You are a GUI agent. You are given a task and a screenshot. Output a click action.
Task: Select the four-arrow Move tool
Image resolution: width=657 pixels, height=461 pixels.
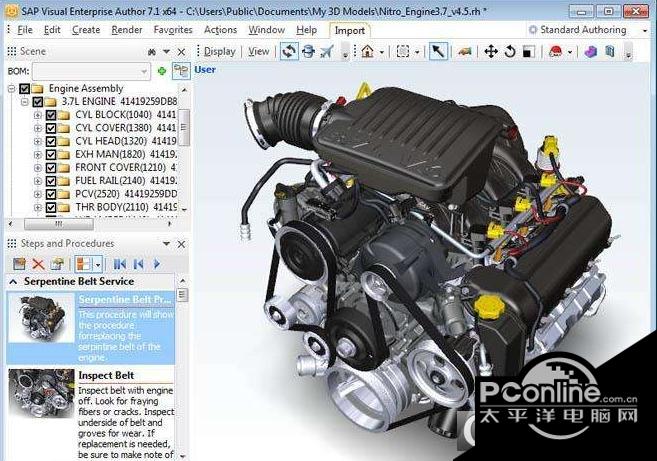pos(491,52)
